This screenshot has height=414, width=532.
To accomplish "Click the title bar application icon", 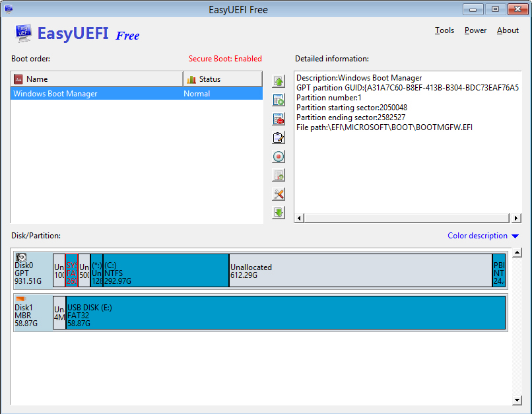I will tap(9, 9).
